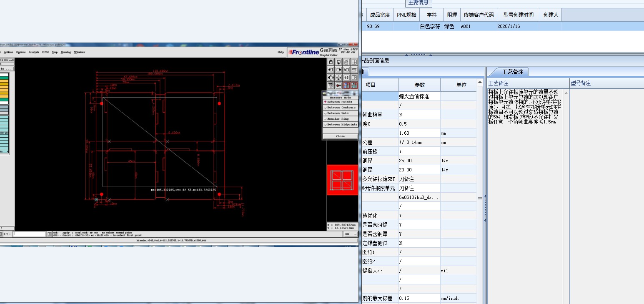Image resolution: width=644 pixels, height=304 pixels.
Task: Click the 成品宽度 column header
Action: pyautogui.click(x=380, y=15)
